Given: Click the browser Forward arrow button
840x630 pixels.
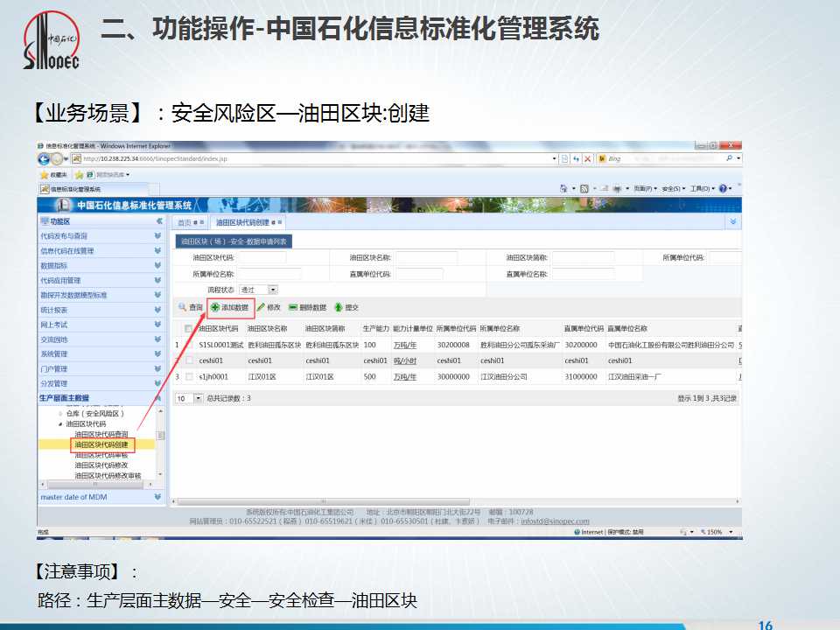Looking at the screenshot, I should (x=56, y=158).
